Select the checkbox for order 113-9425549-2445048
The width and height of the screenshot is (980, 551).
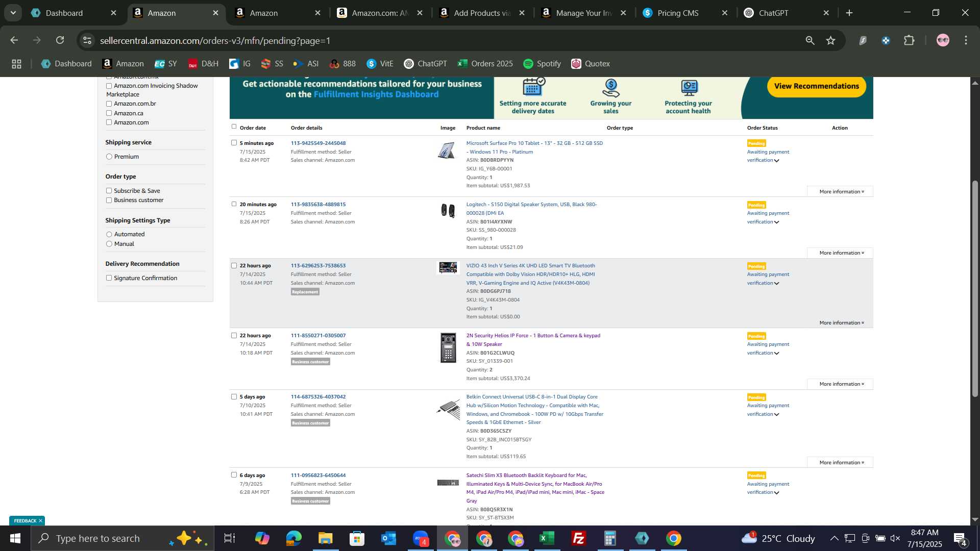(234, 143)
